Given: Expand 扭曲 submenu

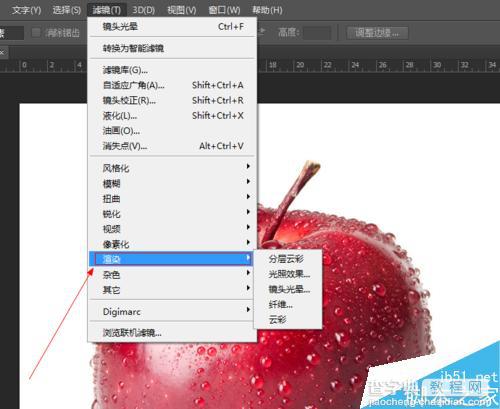Looking at the screenshot, I should tap(173, 198).
